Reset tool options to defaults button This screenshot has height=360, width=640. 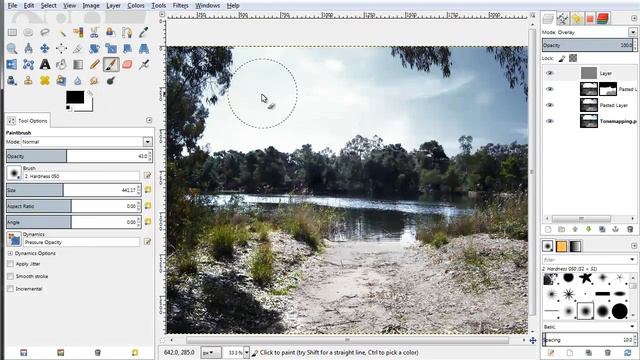pos(135,352)
